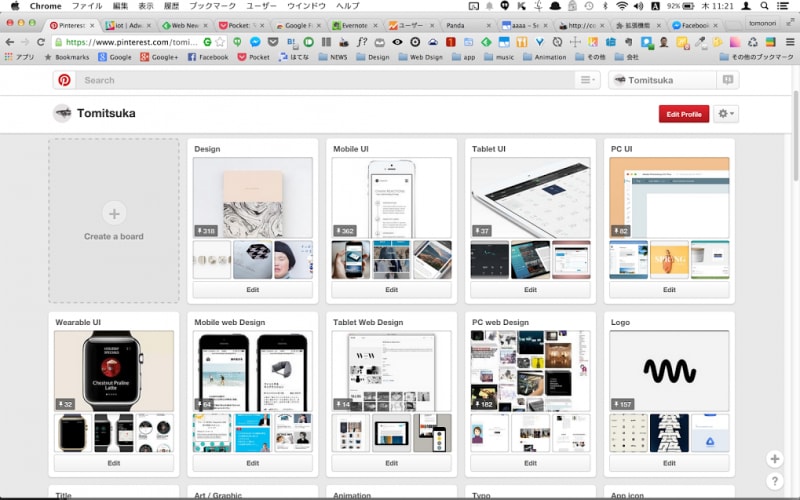This screenshot has height=500, width=800.
Task: Open the help question mark icon
Action: [x=775, y=482]
